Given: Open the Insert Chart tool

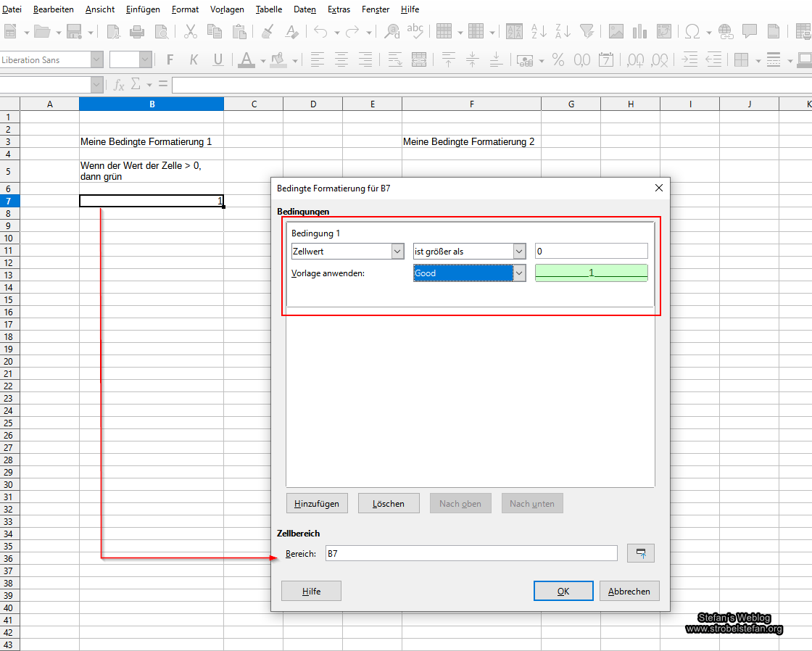Looking at the screenshot, I should tap(639, 31).
